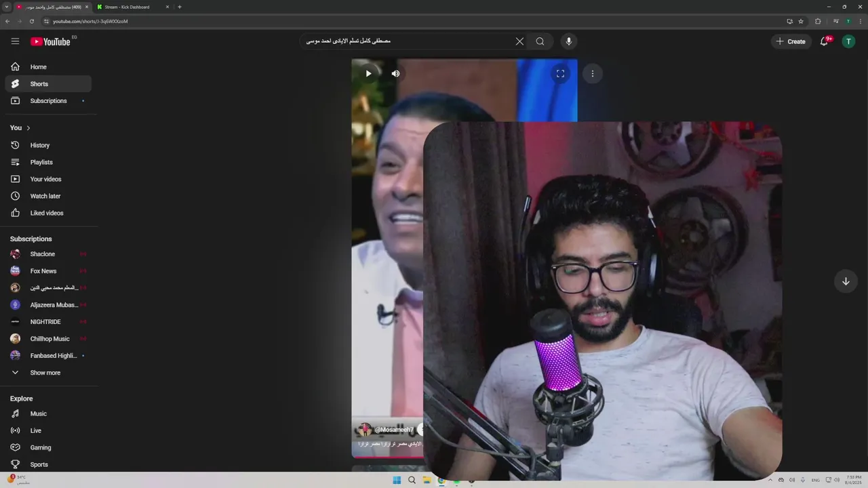This screenshot has width=868, height=488.
Task: Open Music in Explore
Action: pyautogui.click(x=47, y=413)
